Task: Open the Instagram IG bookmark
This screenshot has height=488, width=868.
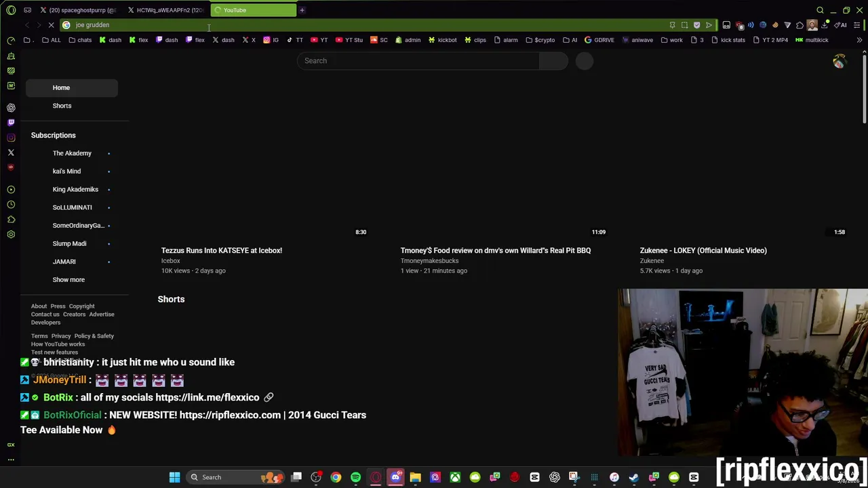Action: pos(271,40)
